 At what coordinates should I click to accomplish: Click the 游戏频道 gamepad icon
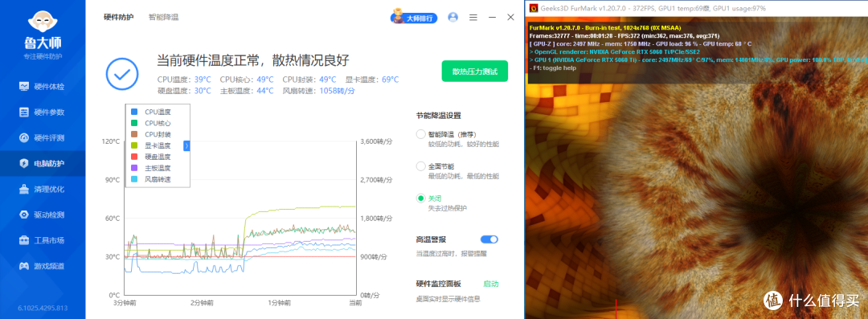click(24, 266)
